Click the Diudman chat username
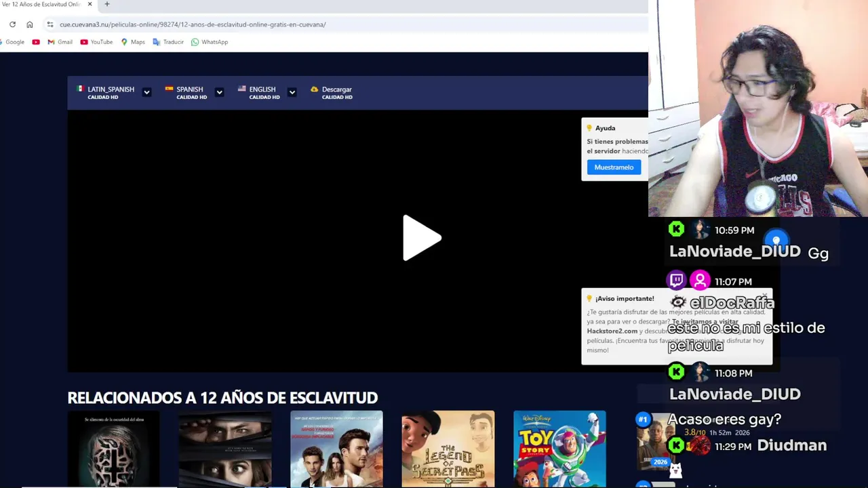 click(x=791, y=445)
